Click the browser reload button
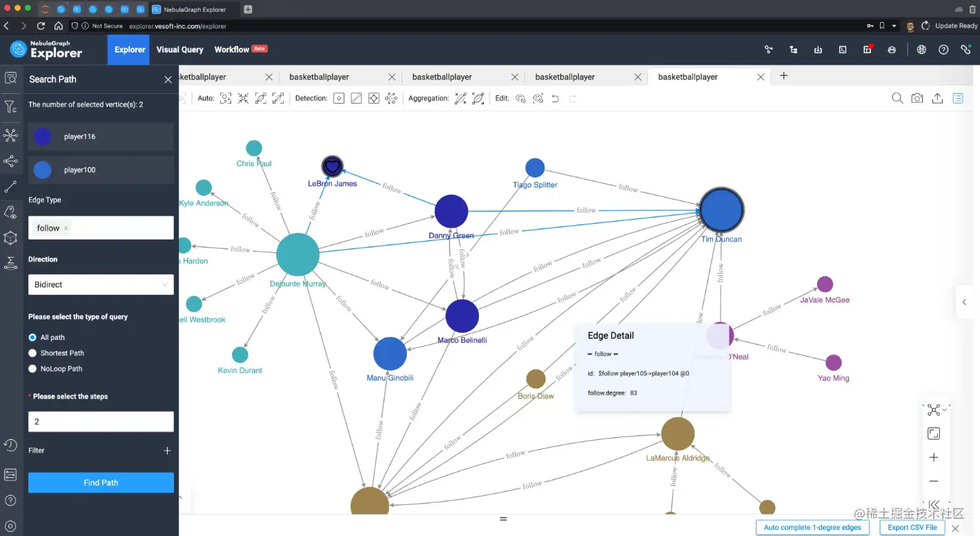 41,26
